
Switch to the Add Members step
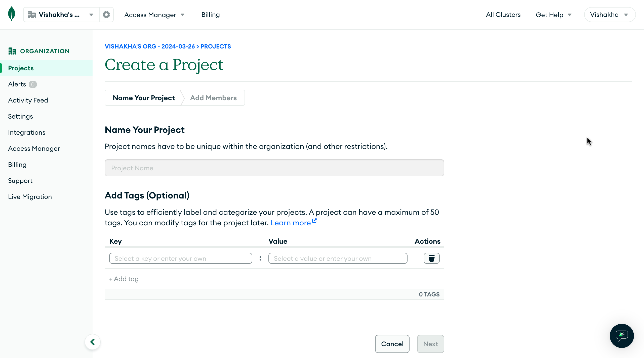[213, 98]
